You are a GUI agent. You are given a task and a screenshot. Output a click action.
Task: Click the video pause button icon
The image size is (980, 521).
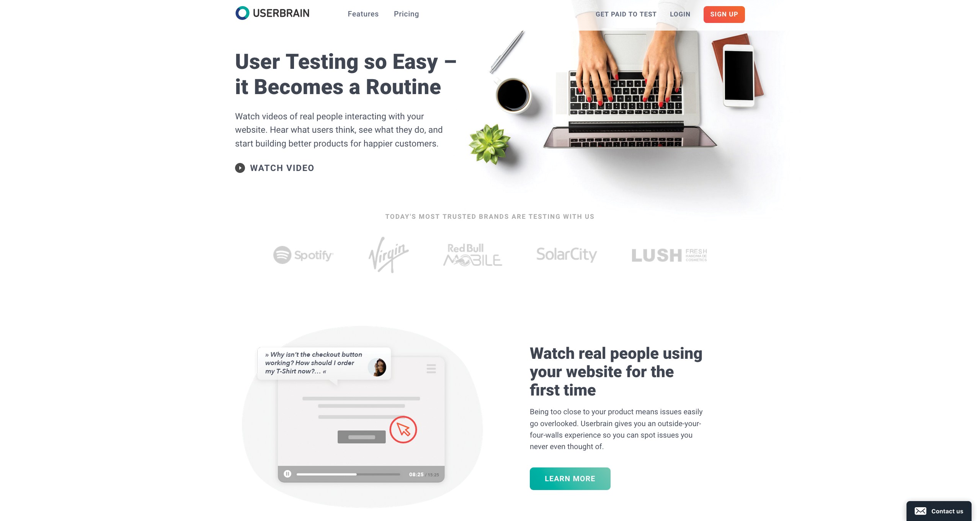pos(287,474)
